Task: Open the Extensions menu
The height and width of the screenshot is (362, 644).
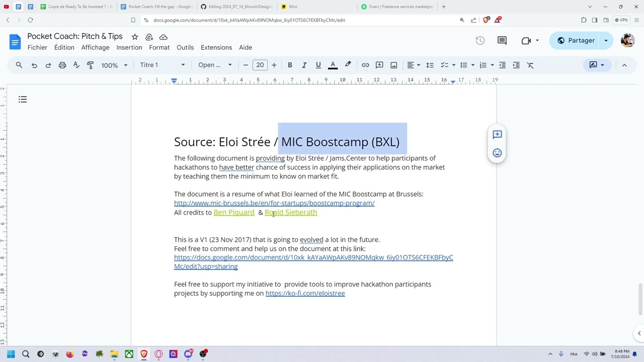Action: tap(216, 47)
